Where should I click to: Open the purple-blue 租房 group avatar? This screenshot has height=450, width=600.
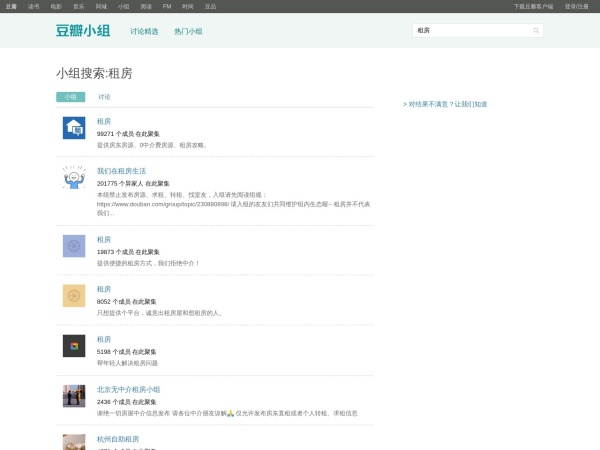pos(74,246)
